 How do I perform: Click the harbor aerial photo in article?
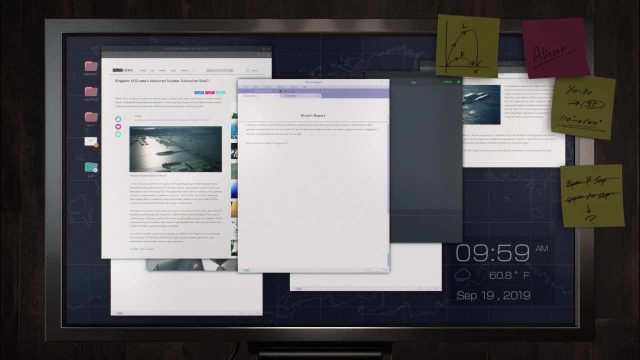click(176, 149)
